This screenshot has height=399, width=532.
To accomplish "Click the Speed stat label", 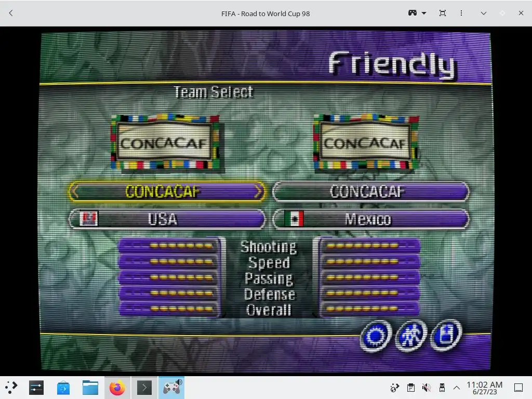I will (270, 262).
